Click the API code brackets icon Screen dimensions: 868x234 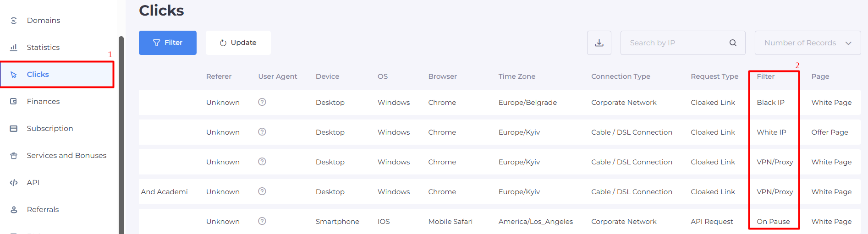pyautogui.click(x=14, y=183)
